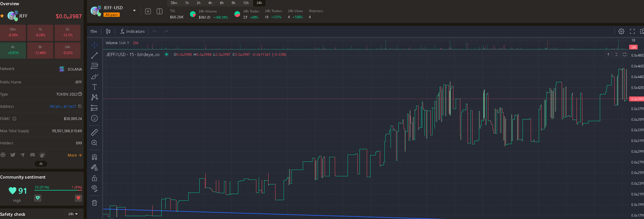This screenshot has height=219, width=644.
Task: Open the Discord social link
Action: (32, 155)
